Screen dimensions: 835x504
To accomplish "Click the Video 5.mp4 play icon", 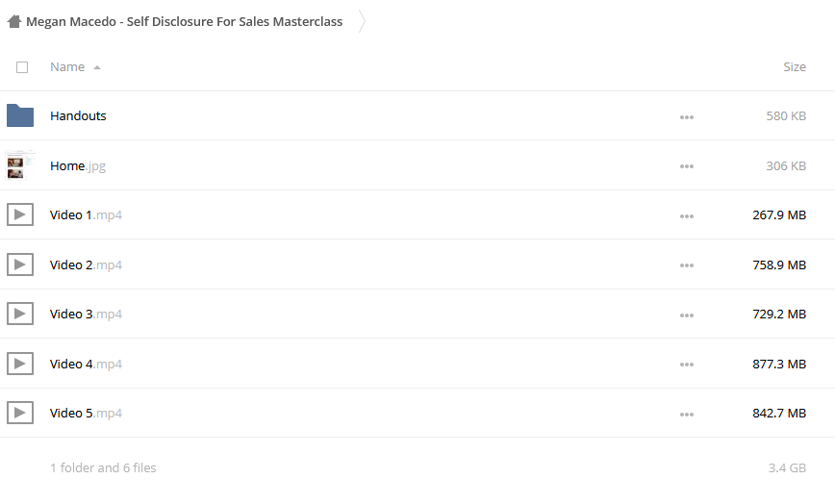I will pos(20,413).
